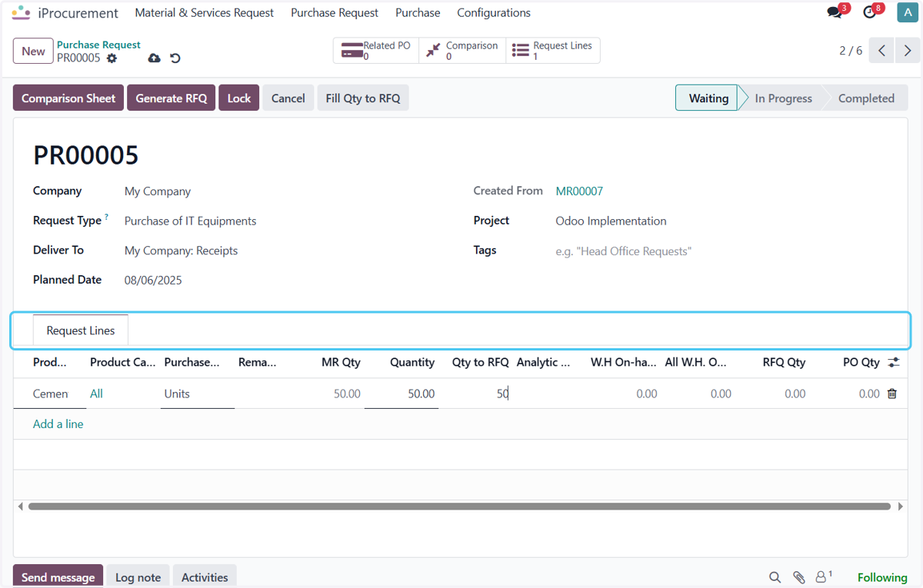The width and height of the screenshot is (923, 588).
Task: Edit the Quantity cell showing 50.00
Action: point(402,394)
